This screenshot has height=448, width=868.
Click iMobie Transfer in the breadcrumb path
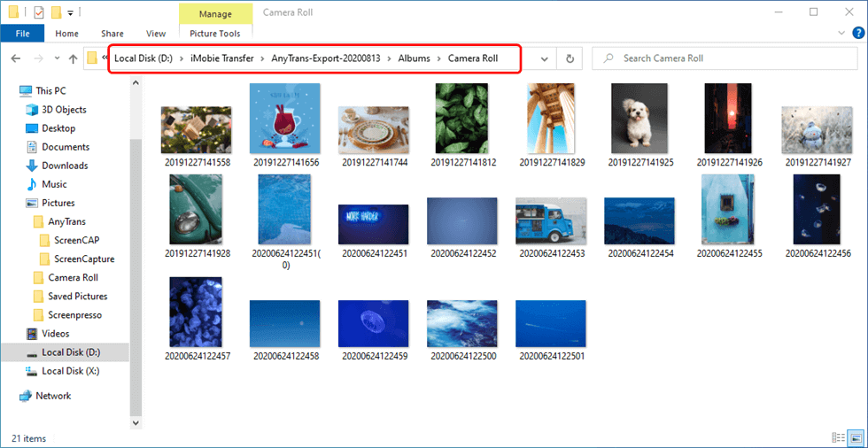tap(221, 58)
